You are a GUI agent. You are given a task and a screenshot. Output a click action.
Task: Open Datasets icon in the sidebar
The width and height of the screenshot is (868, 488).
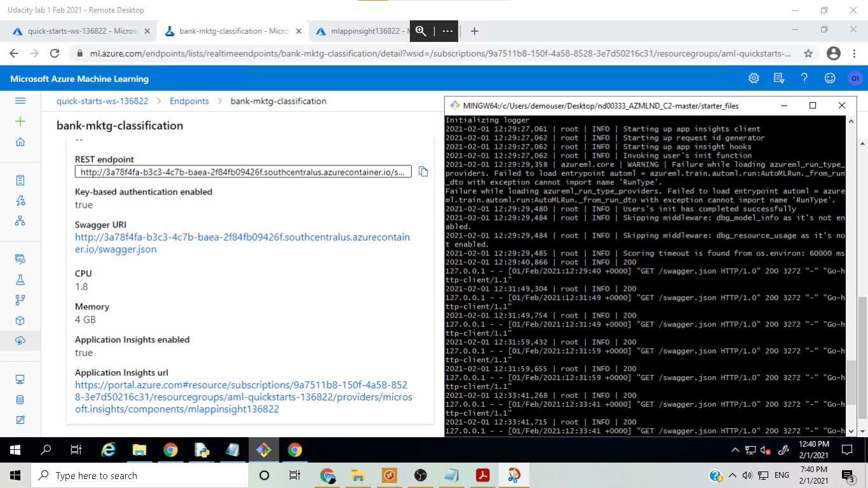20,259
